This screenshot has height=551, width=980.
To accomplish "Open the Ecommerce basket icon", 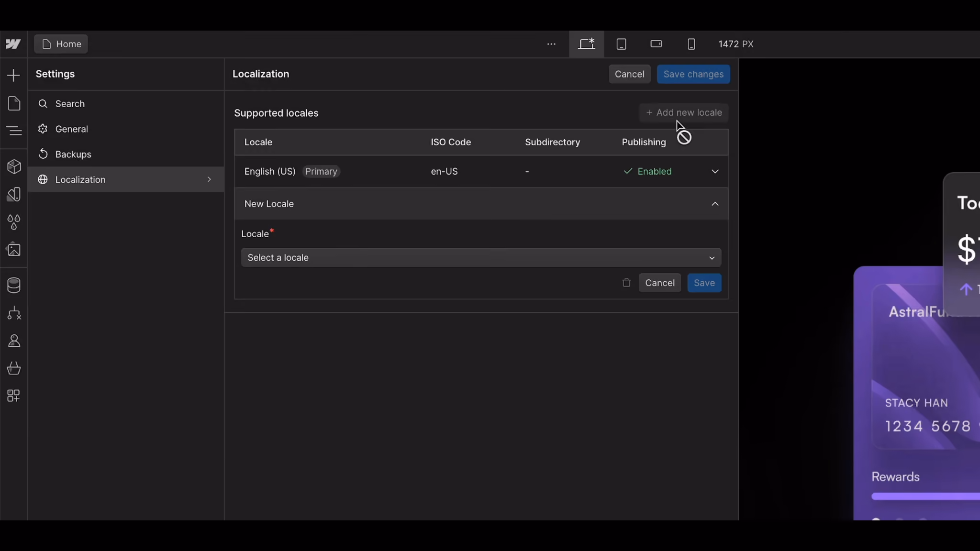I will pyautogui.click(x=14, y=368).
